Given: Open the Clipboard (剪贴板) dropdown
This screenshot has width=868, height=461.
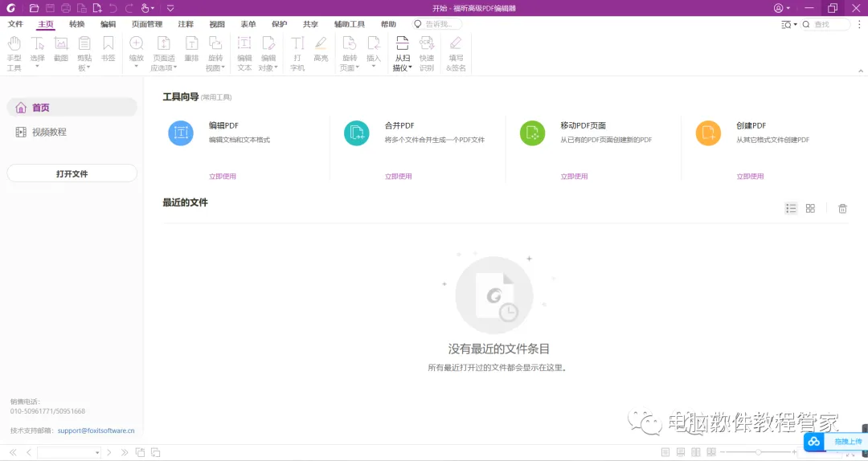Looking at the screenshot, I should pyautogui.click(x=88, y=68).
